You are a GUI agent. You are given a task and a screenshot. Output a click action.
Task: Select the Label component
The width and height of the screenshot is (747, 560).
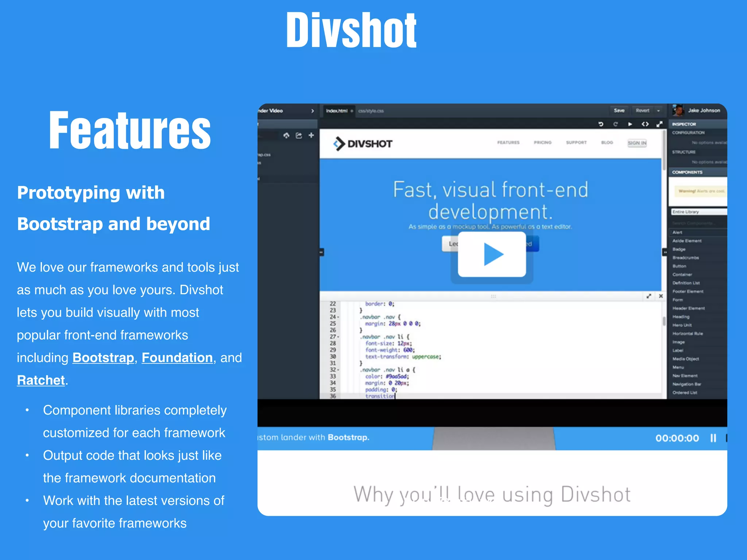point(698,350)
